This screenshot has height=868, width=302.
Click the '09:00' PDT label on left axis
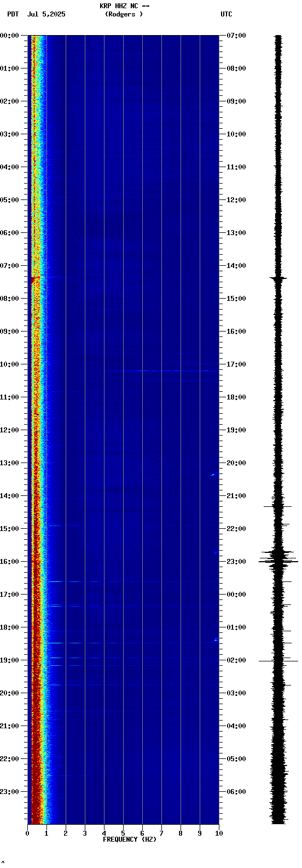pyautogui.click(x=9, y=332)
